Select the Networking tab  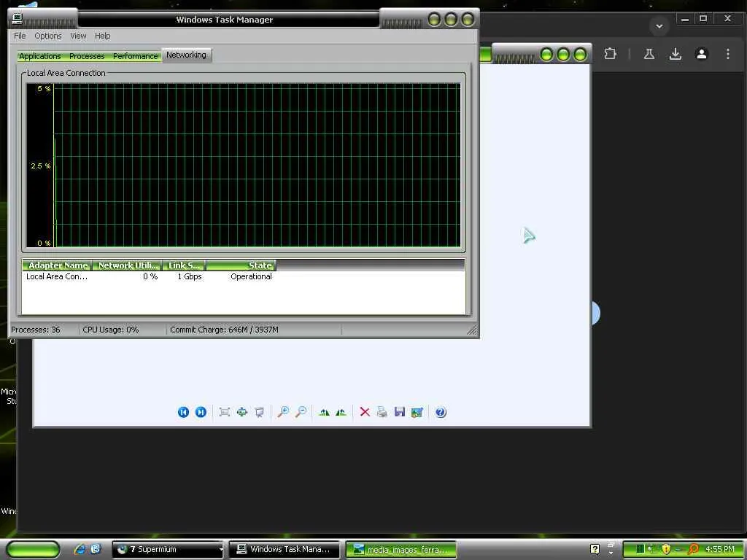click(x=186, y=55)
